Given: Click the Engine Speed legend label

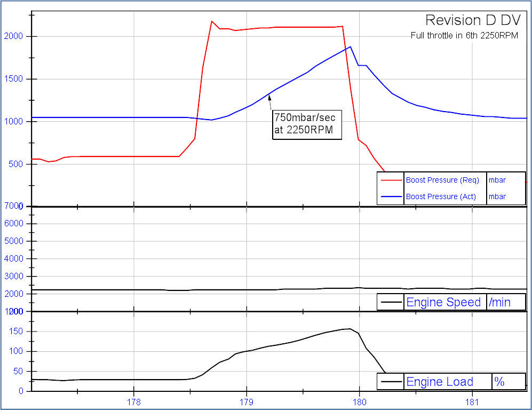Looking at the screenshot, I should 443,302.
